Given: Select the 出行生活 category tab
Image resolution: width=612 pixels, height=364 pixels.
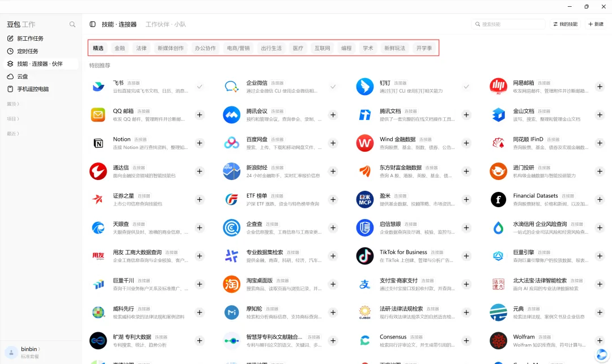Looking at the screenshot, I should point(271,48).
